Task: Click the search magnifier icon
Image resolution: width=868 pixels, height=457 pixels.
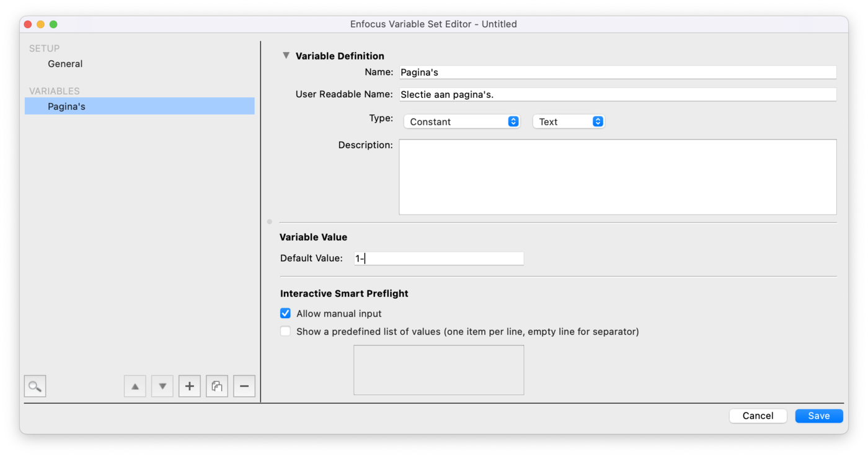Action: tap(35, 386)
